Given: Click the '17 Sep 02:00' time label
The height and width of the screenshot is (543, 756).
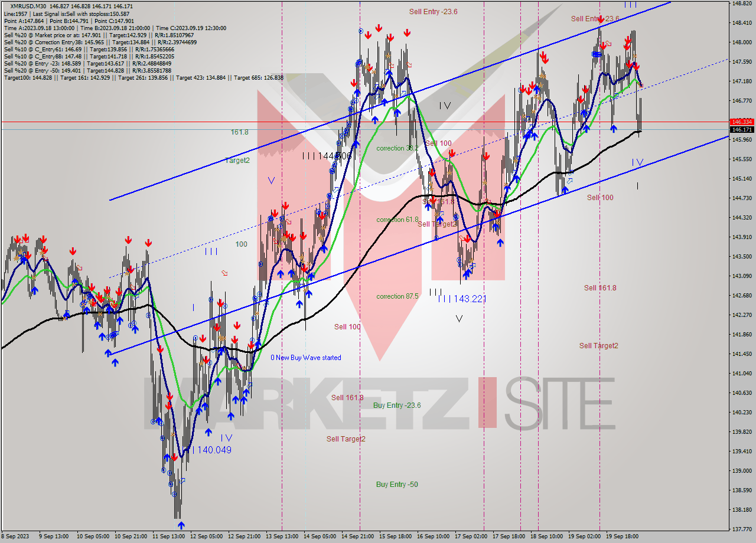Looking at the screenshot, I should (x=471, y=537).
